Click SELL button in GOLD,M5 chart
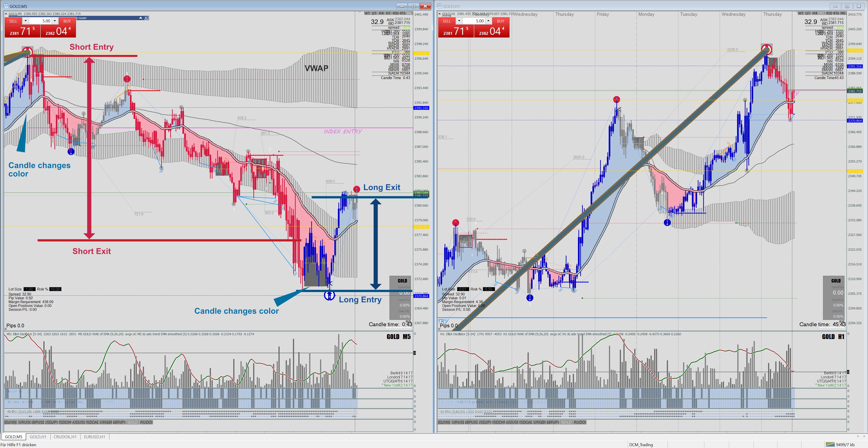This screenshot has height=448, width=868. (x=13, y=21)
